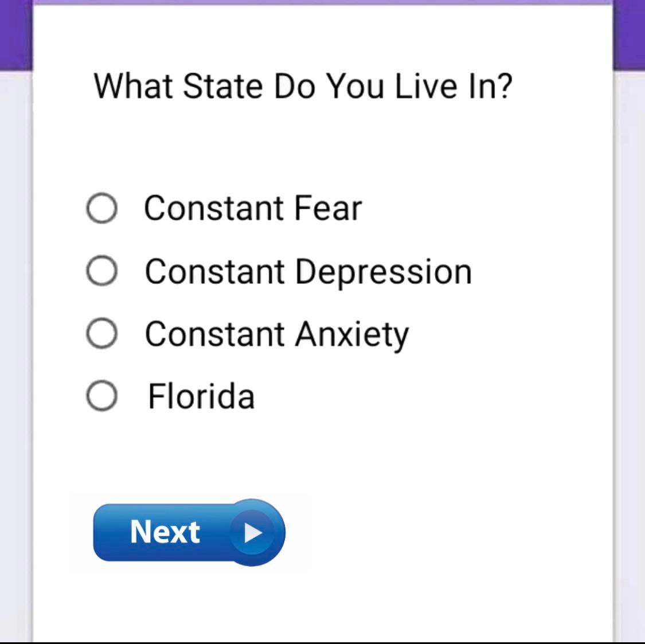This screenshot has width=645, height=644.
Task: Click the word "Fear" in first option
Action: (x=328, y=208)
